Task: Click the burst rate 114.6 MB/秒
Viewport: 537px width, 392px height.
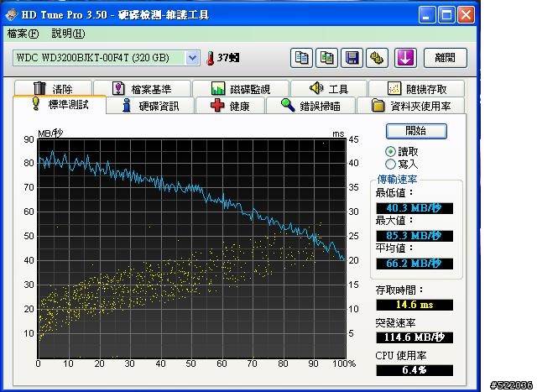Action: [414, 337]
